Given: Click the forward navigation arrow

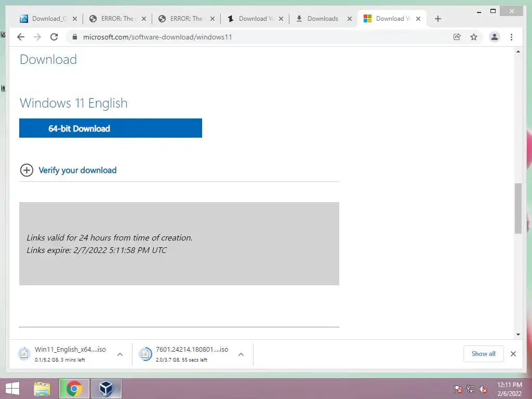Looking at the screenshot, I should pyautogui.click(x=37, y=37).
